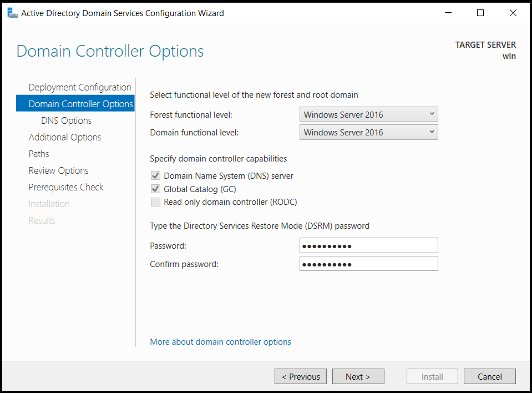
Task: Maximize the configuration wizard window
Action: coord(480,13)
